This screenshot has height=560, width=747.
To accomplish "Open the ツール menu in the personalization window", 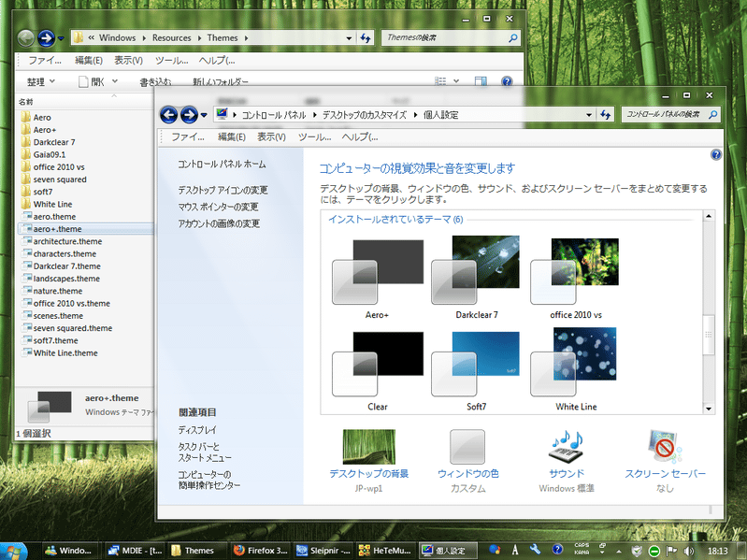I will pyautogui.click(x=314, y=137).
